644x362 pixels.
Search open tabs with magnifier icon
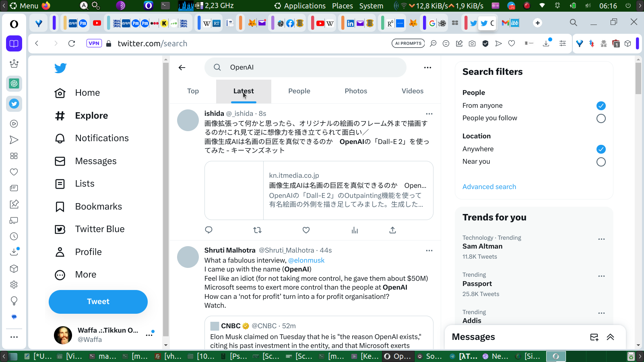[574, 23]
